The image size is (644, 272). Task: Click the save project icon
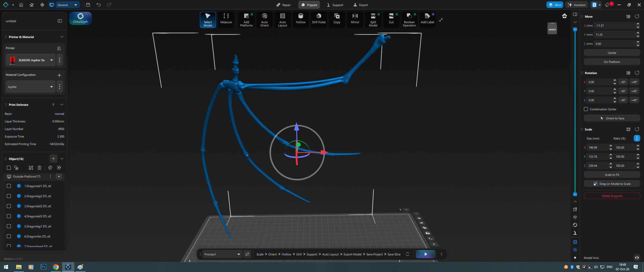(x=88, y=5)
